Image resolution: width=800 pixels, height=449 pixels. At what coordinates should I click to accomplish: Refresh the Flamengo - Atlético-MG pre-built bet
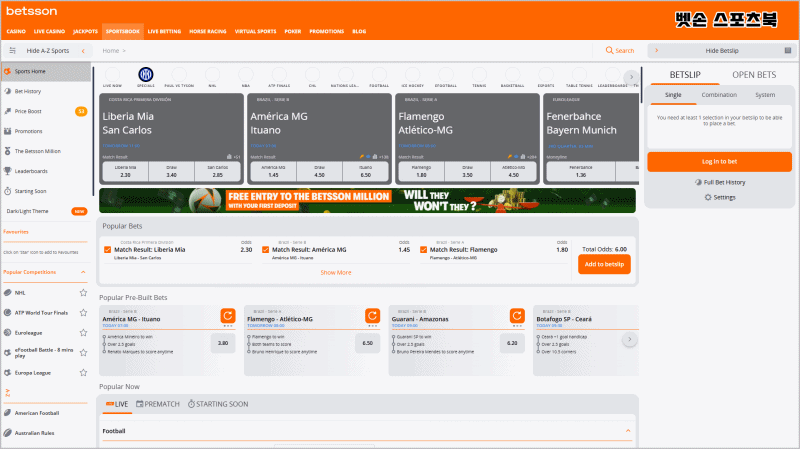pyautogui.click(x=372, y=315)
